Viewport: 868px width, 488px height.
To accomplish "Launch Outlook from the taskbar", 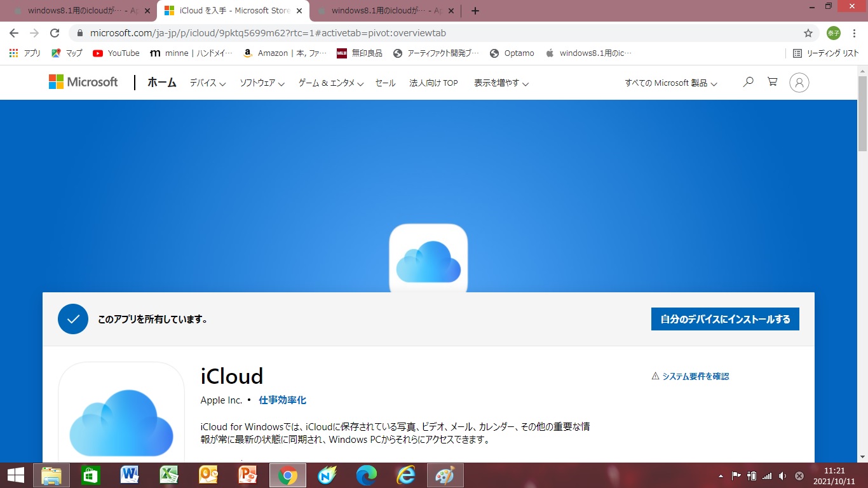I will [x=208, y=475].
